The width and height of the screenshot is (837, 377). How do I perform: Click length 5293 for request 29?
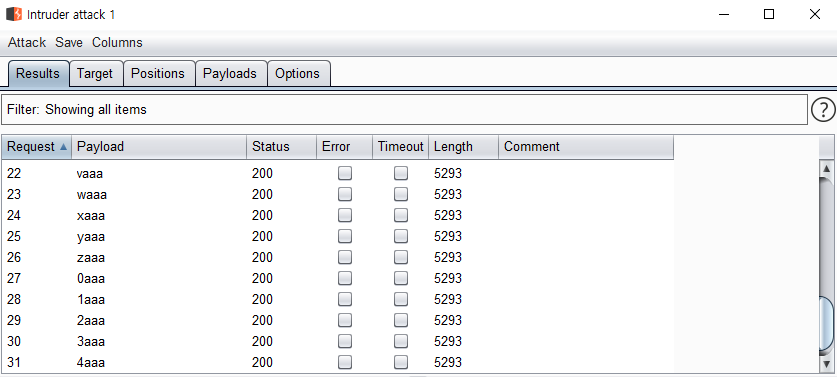pyautogui.click(x=448, y=321)
